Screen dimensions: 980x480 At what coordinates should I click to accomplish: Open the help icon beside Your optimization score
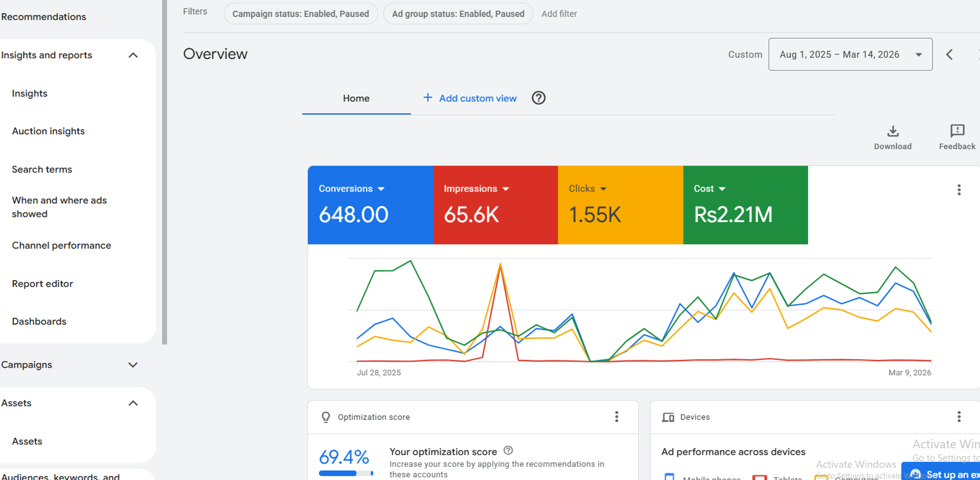(x=508, y=451)
